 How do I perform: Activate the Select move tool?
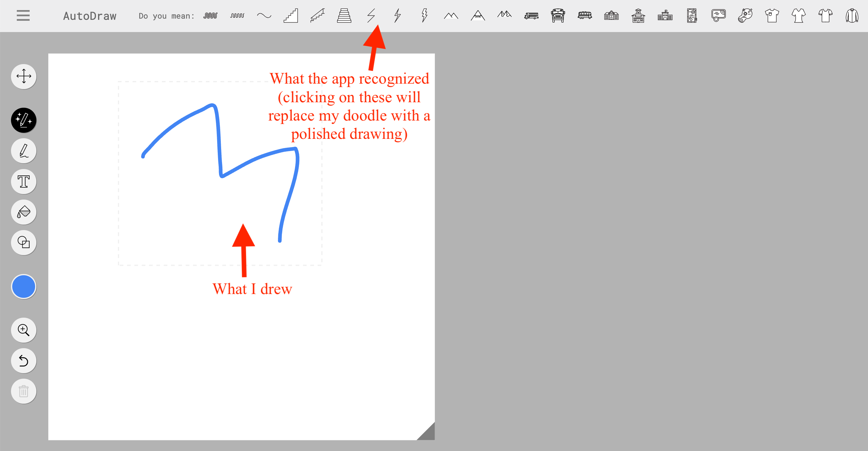[x=24, y=76]
